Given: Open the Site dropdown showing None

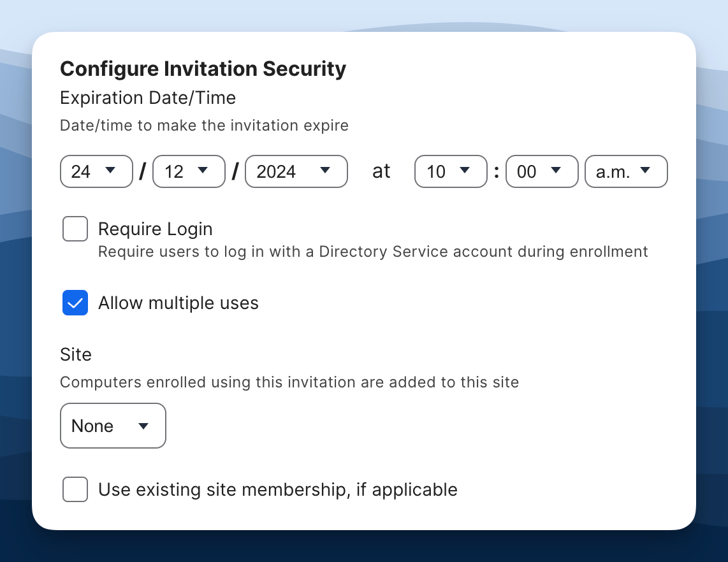Looking at the screenshot, I should 113,426.
